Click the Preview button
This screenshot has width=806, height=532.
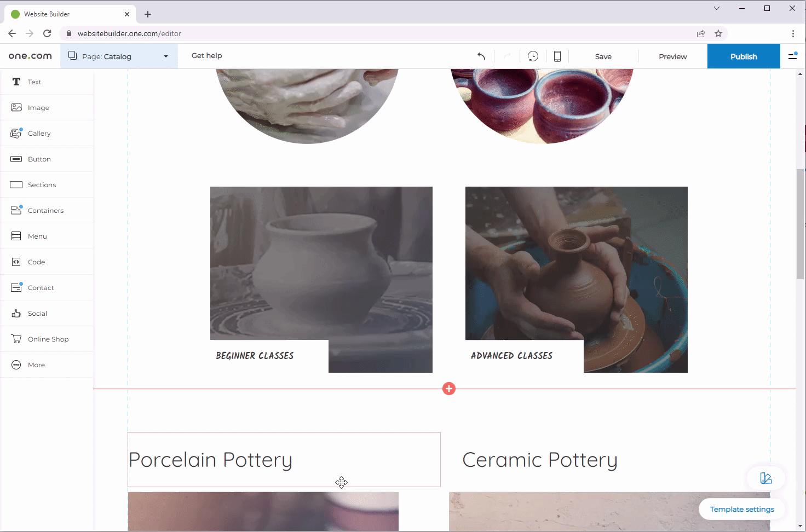[672, 56]
